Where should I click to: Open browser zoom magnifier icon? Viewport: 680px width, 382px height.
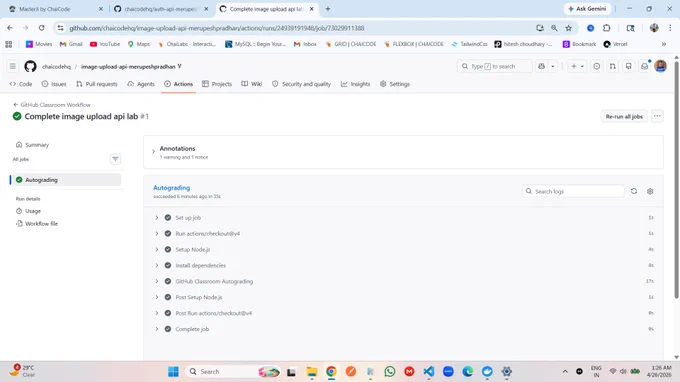[x=554, y=28]
